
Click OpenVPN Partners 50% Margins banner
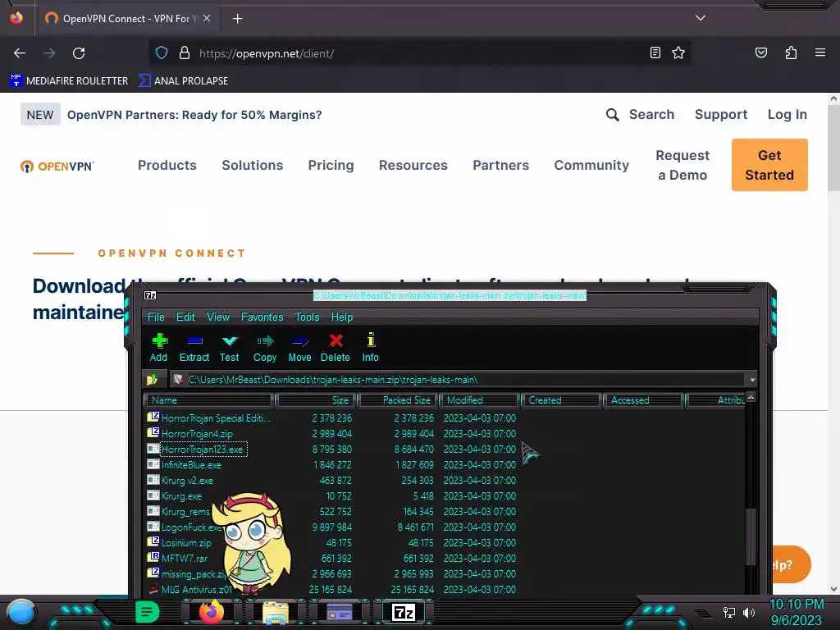[194, 115]
